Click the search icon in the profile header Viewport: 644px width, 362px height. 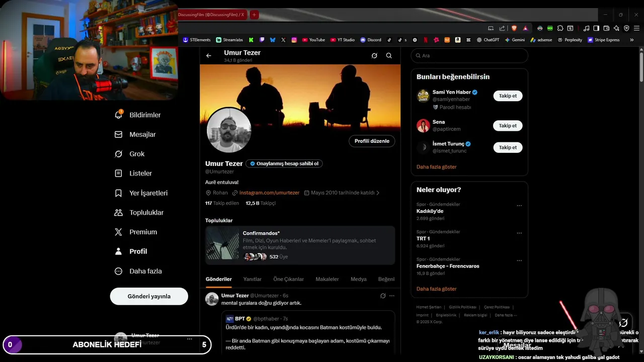point(389,56)
